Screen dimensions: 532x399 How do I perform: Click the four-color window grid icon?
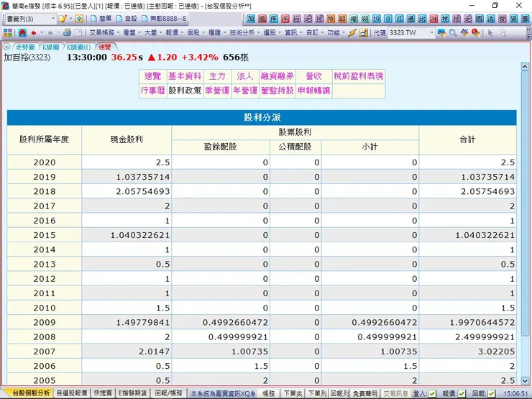click(8, 33)
